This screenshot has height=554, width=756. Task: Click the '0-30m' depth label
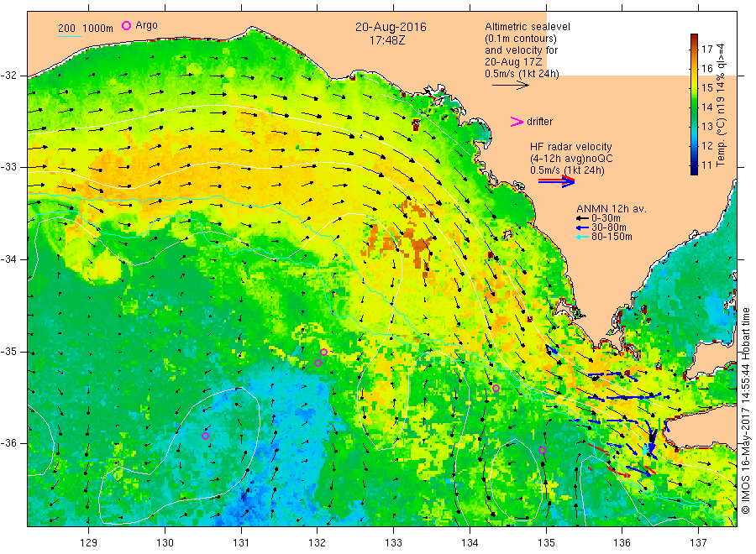pyautogui.click(x=606, y=218)
